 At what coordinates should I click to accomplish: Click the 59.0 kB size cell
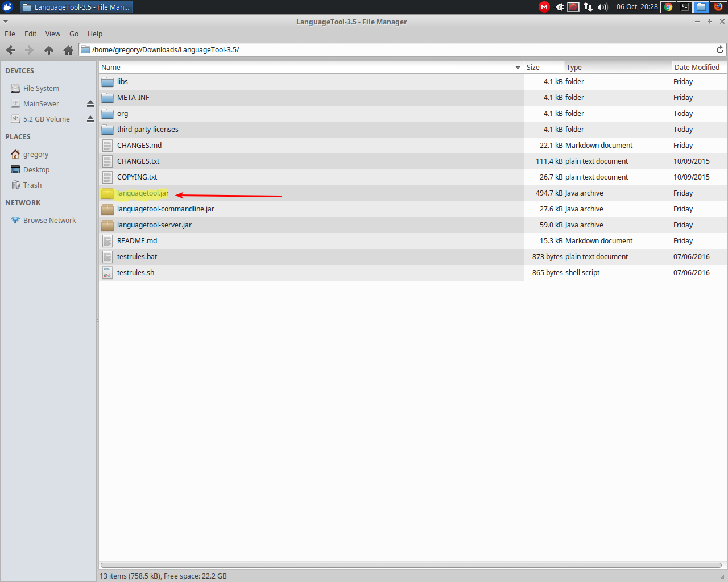(551, 225)
